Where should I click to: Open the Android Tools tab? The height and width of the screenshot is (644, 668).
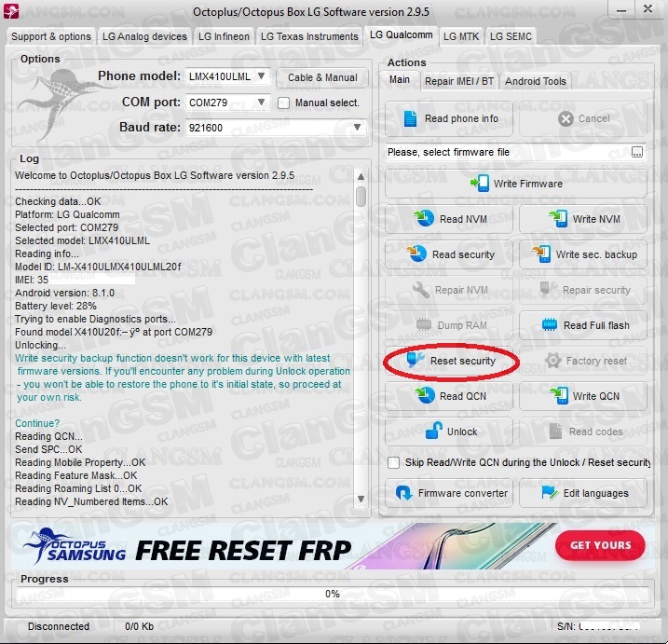tap(536, 81)
